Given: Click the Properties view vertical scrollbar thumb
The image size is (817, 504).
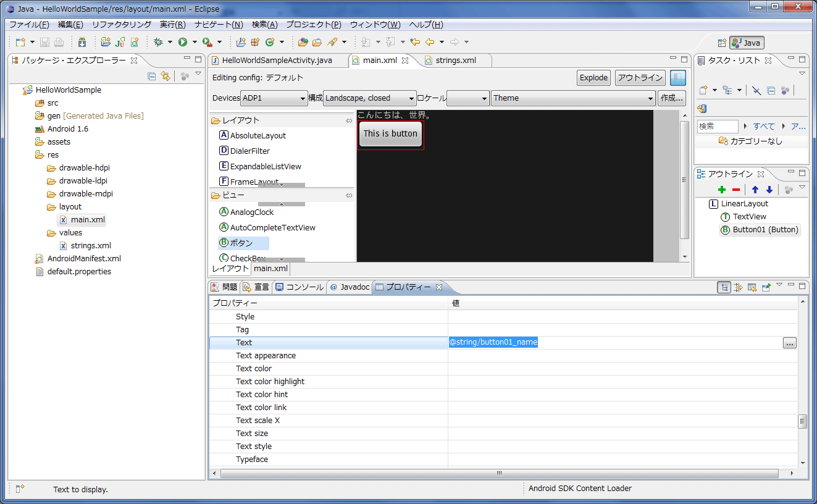Looking at the screenshot, I should 803,422.
